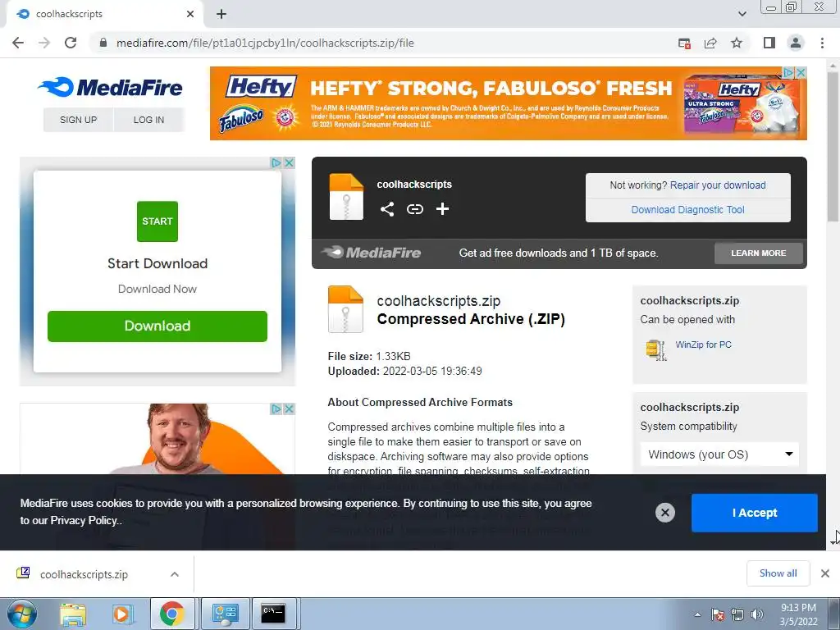Close the ad with the smiling man
The height and width of the screenshot is (630, 840).
pyautogui.click(x=290, y=409)
